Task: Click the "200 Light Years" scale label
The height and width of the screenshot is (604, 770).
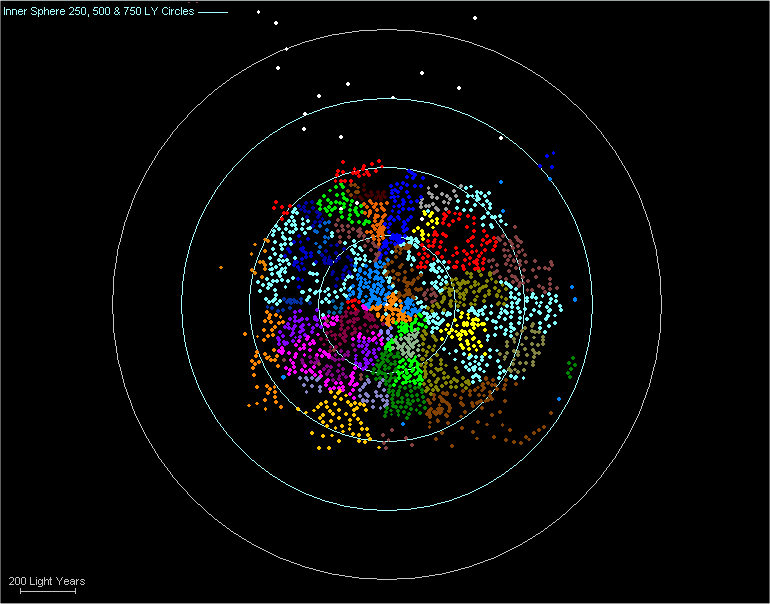Action: pos(47,581)
